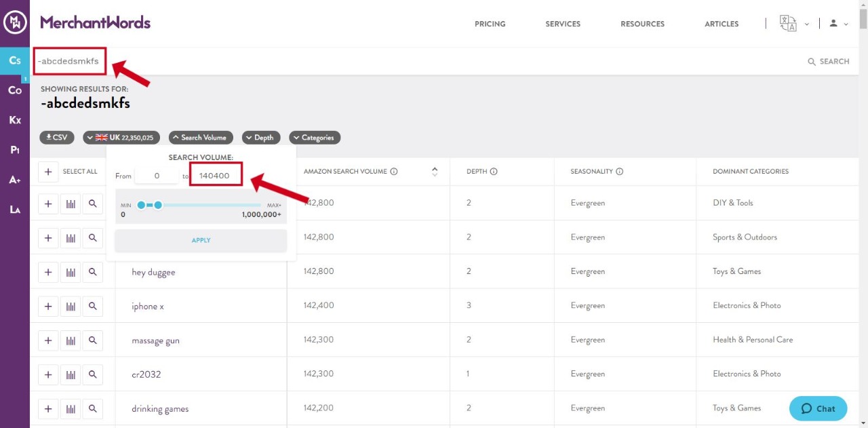The height and width of the screenshot is (428, 868).
Task: Click the bar chart icon for iphone x
Action: (x=71, y=307)
